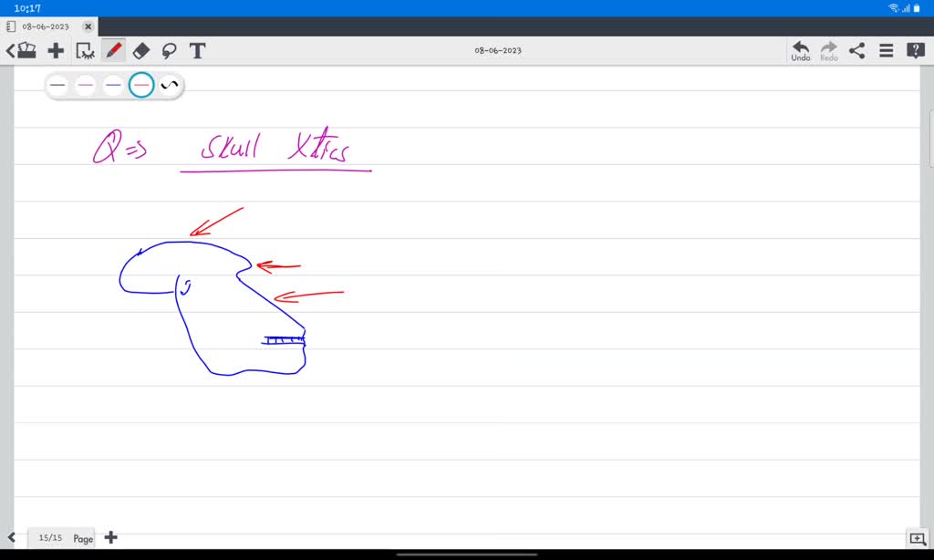Click the Redo button
Image resolution: width=934 pixels, height=560 pixels.
pos(828,51)
